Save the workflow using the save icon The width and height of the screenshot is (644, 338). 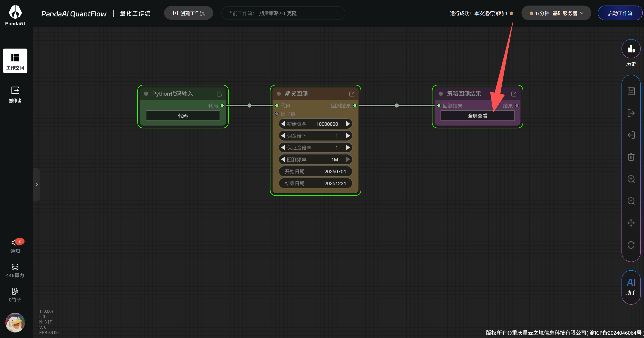tap(631, 91)
